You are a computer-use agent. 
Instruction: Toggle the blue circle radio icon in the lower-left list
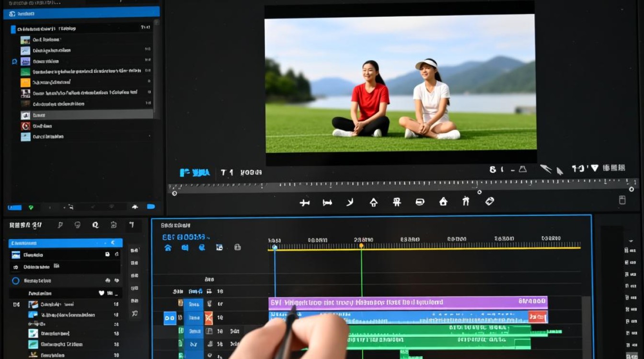[16, 281]
